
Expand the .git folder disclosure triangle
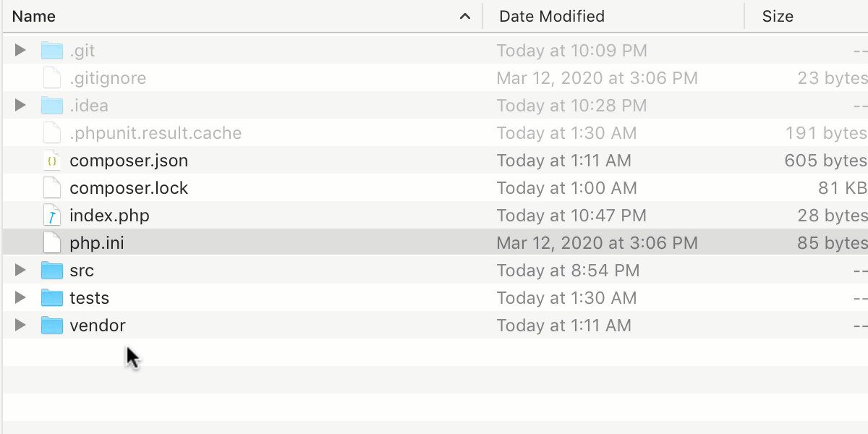pos(20,51)
